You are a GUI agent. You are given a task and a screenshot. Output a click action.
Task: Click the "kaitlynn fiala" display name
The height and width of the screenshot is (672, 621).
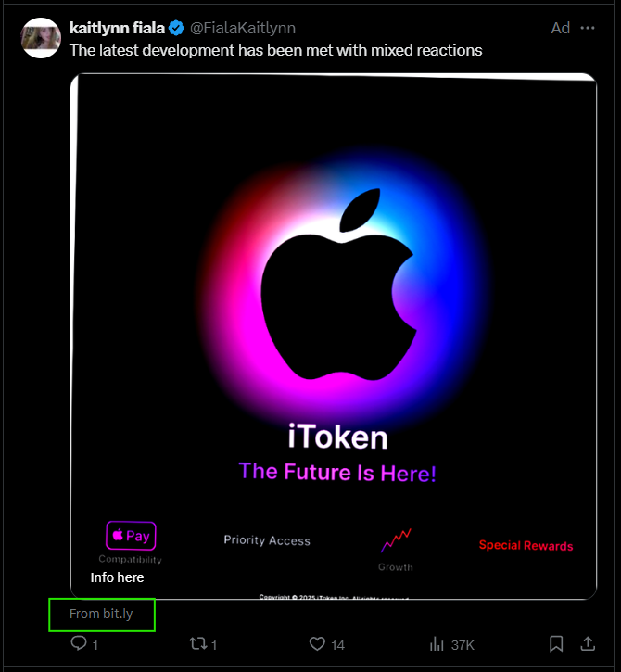click(116, 28)
